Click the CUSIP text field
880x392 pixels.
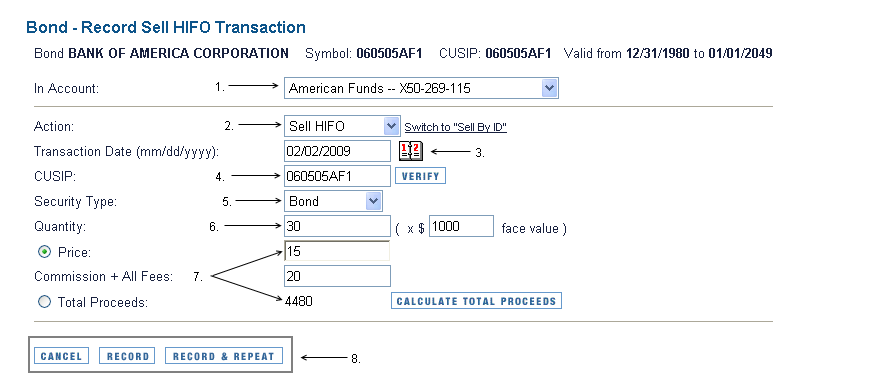coord(337,176)
